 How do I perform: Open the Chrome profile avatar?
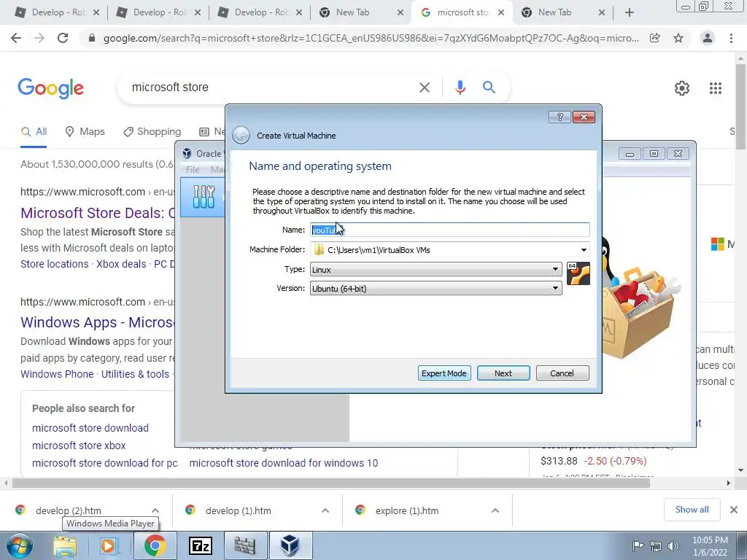pos(708,38)
